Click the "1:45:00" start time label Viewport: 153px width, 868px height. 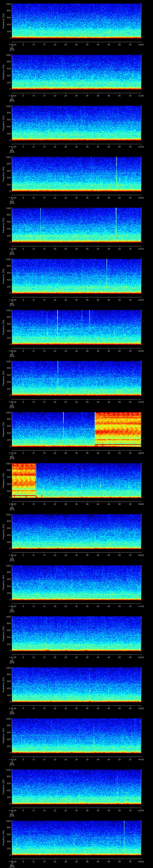pos(12,861)
